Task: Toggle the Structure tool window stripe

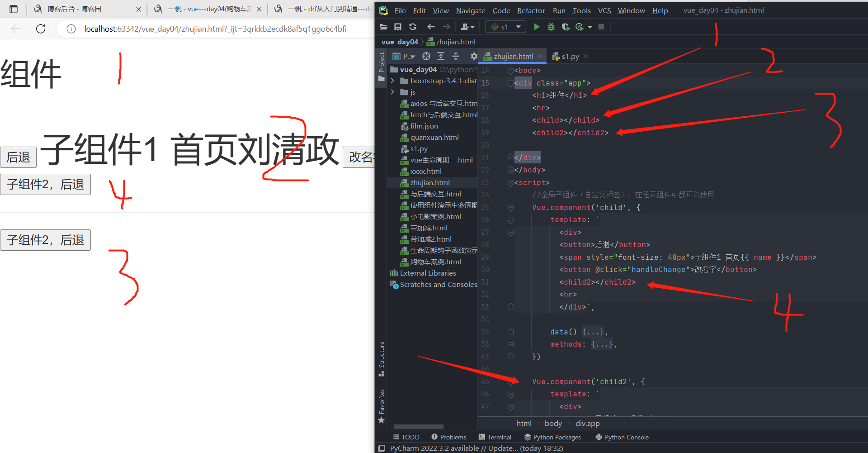Action: (x=382, y=359)
